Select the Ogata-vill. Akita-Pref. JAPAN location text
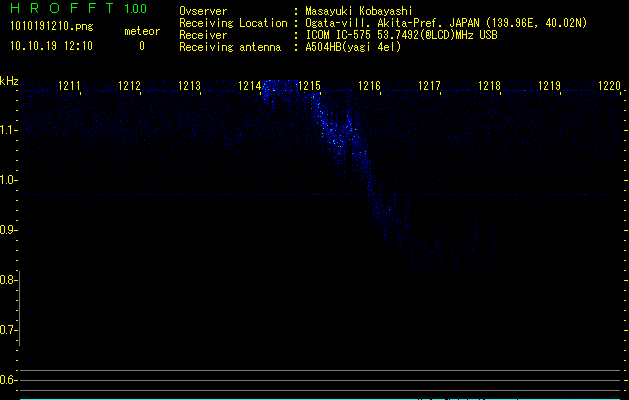The width and height of the screenshot is (629, 400). coord(446,23)
